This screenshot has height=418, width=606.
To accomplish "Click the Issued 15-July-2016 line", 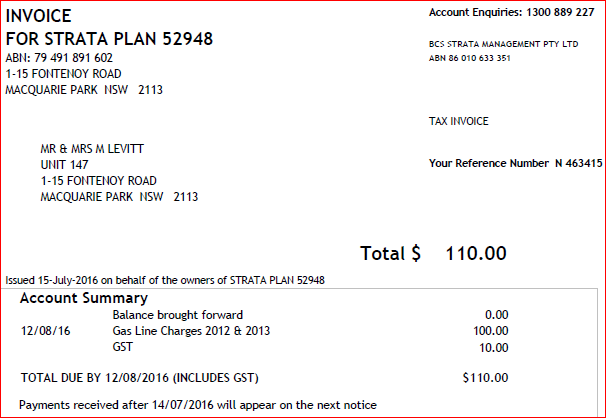I will click(165, 280).
